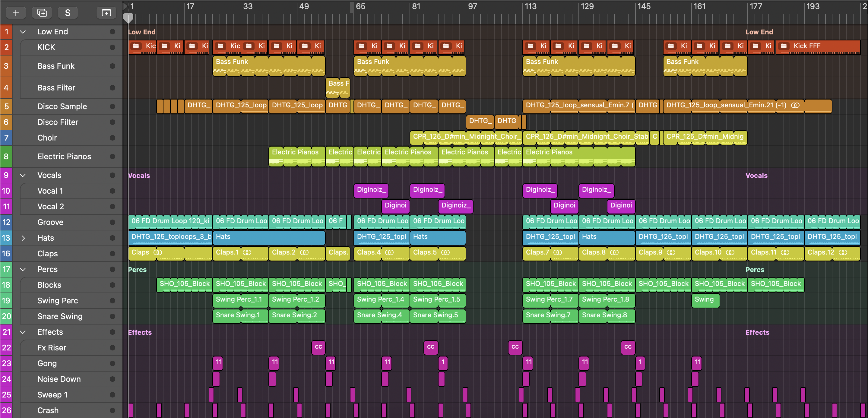This screenshot has height=418, width=868.
Task: Toggle the KICK track status dot
Action: coord(112,47)
